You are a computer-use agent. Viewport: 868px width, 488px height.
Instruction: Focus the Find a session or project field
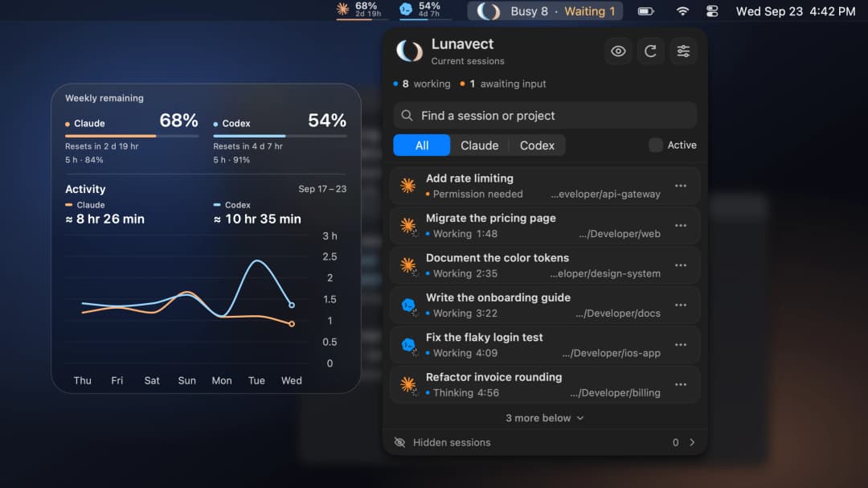[x=545, y=115]
